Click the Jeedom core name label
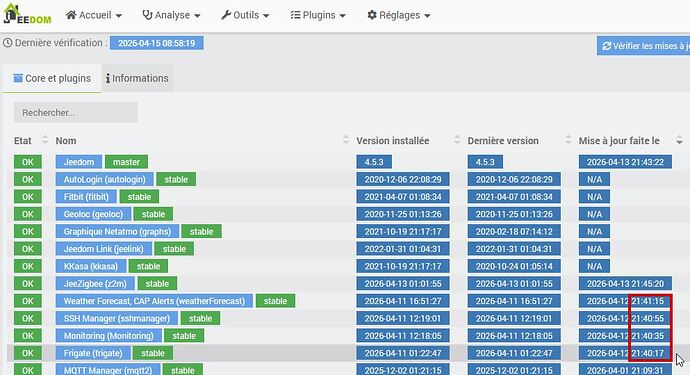The image size is (690, 375). tap(79, 162)
